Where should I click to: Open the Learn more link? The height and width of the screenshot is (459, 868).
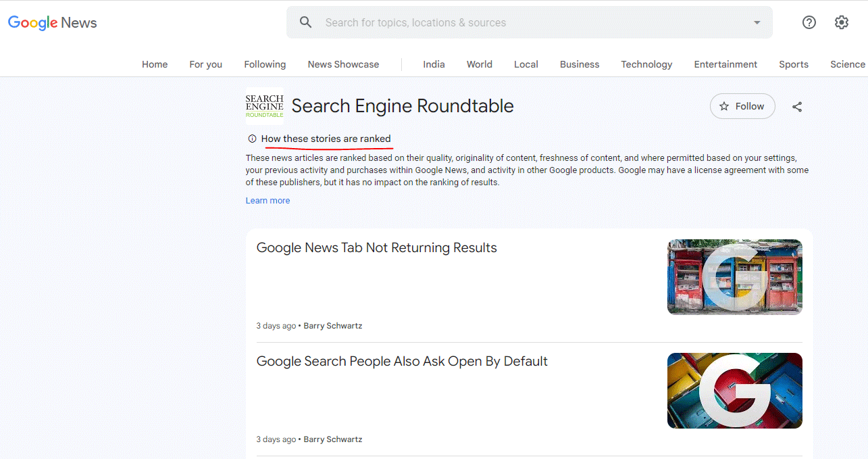point(267,200)
